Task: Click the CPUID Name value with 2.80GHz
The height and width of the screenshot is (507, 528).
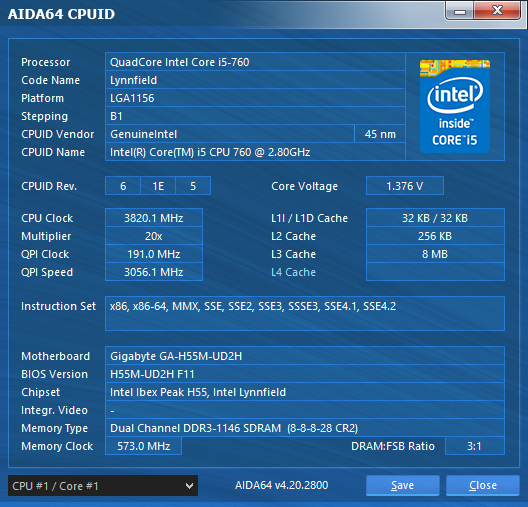Action: [255, 152]
